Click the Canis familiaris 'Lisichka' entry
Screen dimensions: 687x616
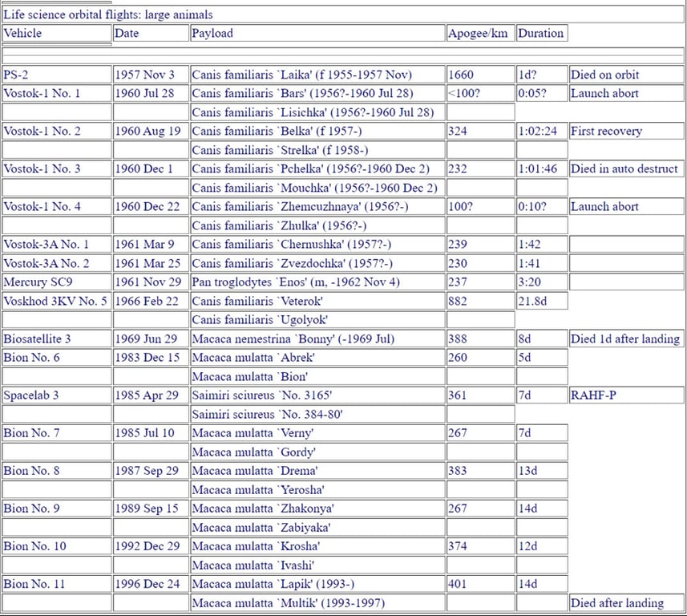317,112
